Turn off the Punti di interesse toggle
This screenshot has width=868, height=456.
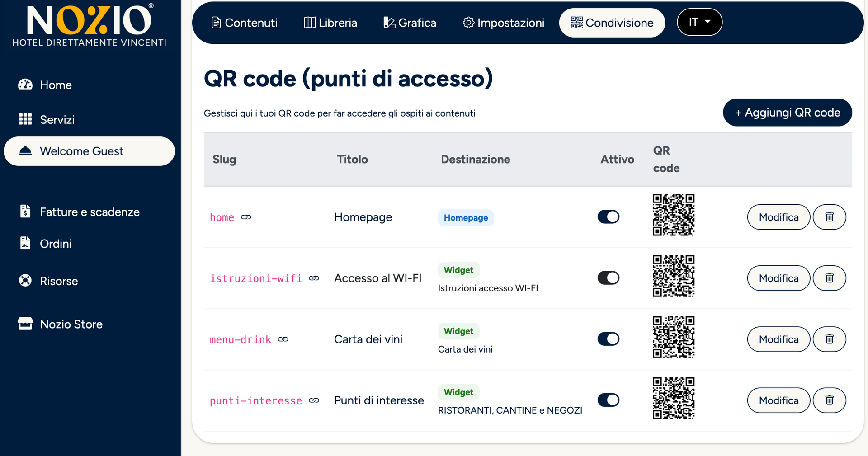tap(609, 400)
